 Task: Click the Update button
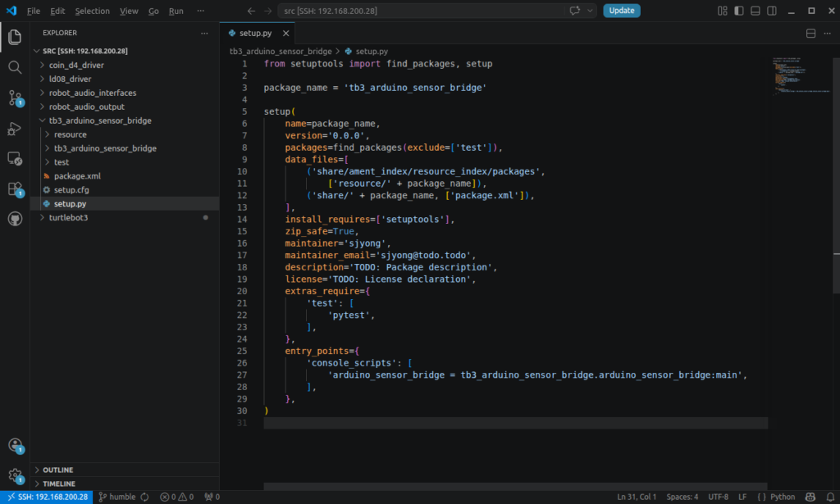point(622,11)
